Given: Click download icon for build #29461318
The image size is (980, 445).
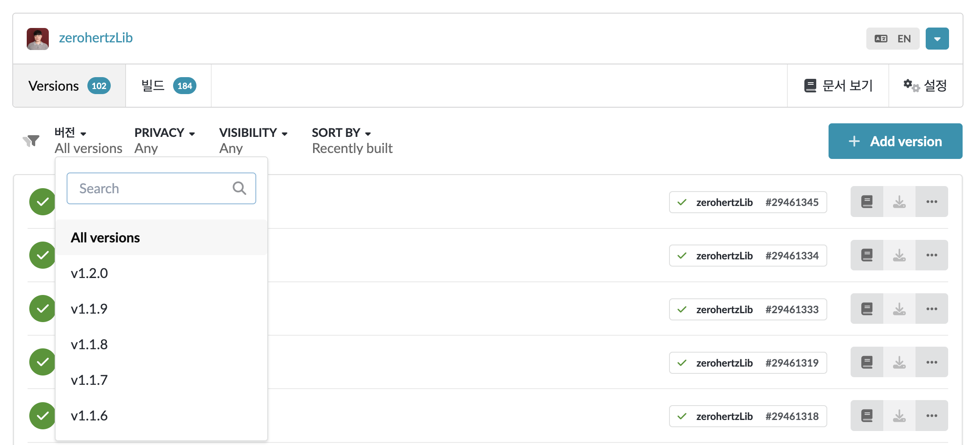Looking at the screenshot, I should click(899, 415).
